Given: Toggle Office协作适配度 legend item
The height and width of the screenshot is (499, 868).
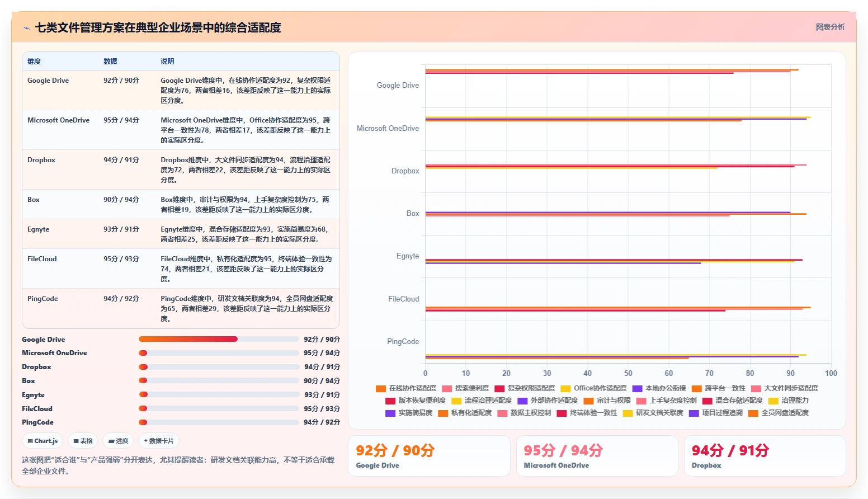Looking at the screenshot, I should click(593, 388).
